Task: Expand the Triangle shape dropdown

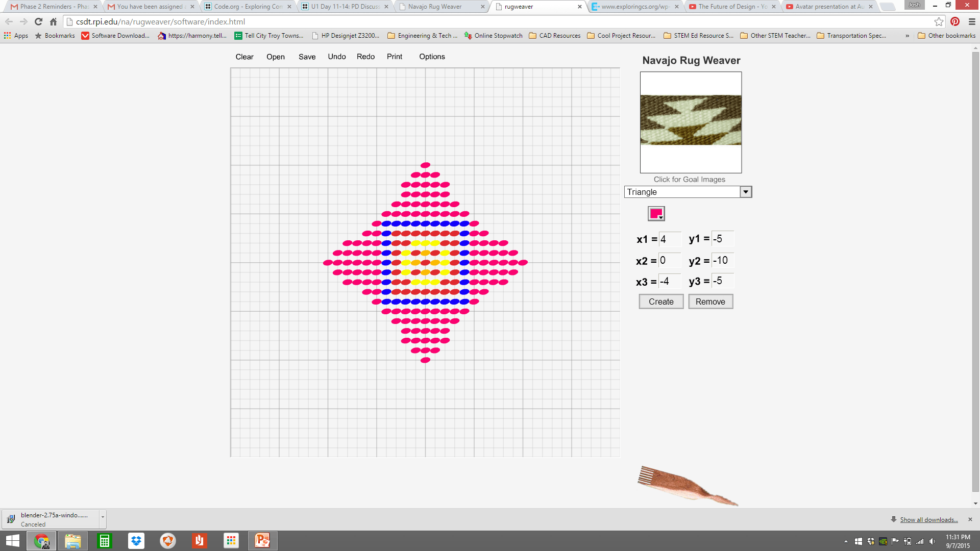Action: 746,192
